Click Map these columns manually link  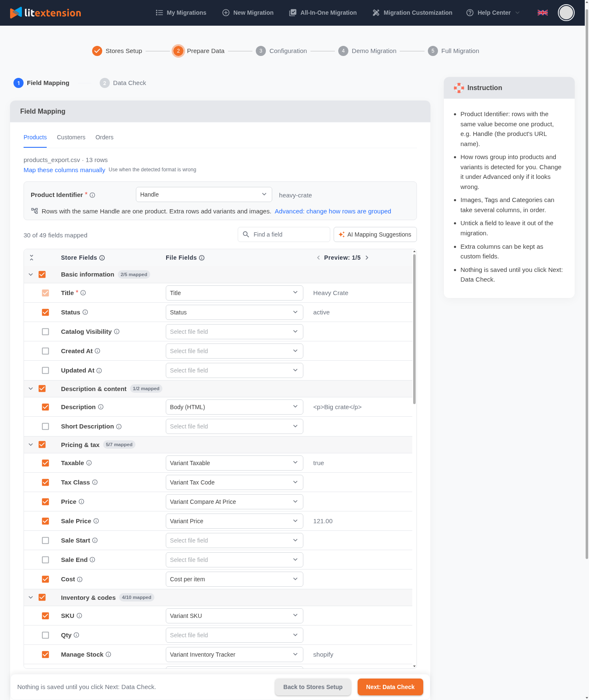click(x=64, y=170)
